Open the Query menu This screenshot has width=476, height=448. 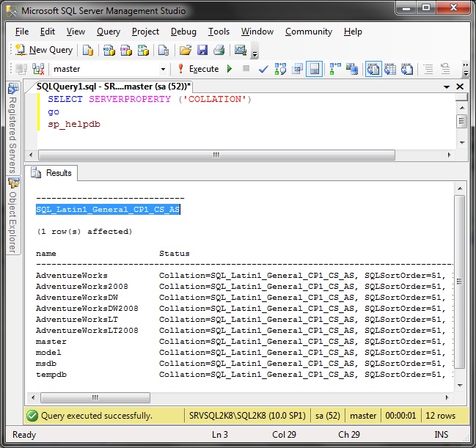coord(109,32)
